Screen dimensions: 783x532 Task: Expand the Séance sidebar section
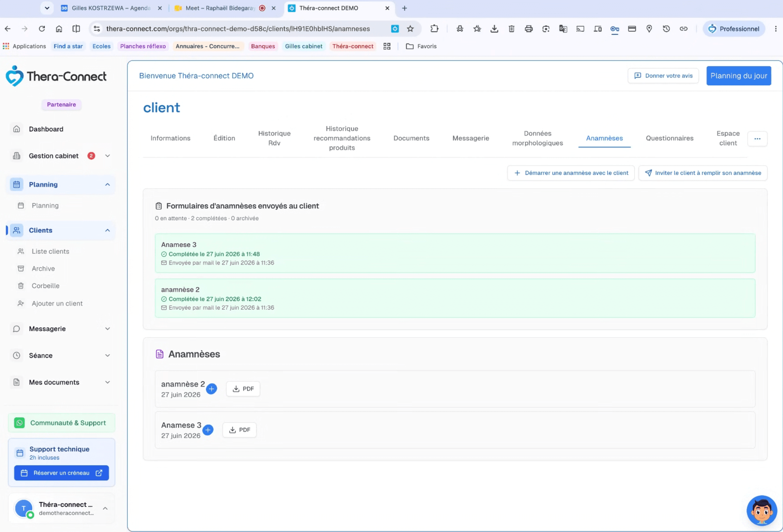[x=108, y=355]
